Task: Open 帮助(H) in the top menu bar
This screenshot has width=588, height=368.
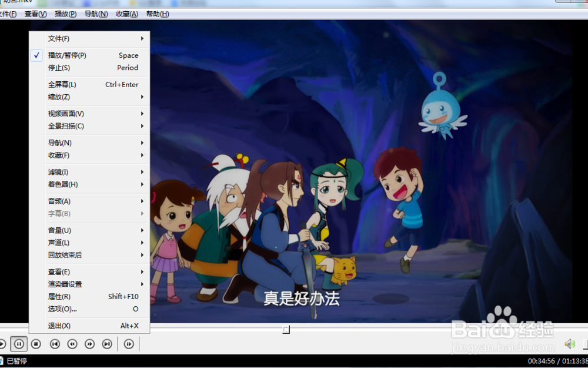Action: 158,14
